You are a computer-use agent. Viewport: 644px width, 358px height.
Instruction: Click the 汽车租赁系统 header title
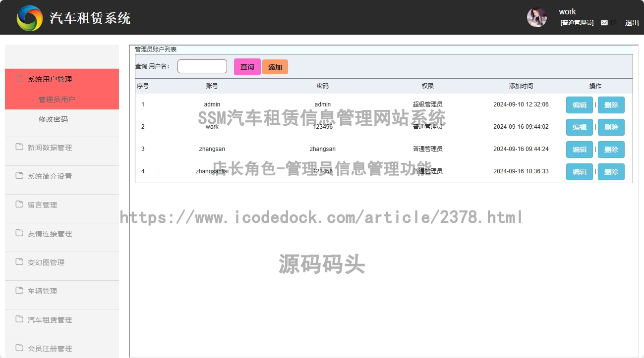[90, 18]
